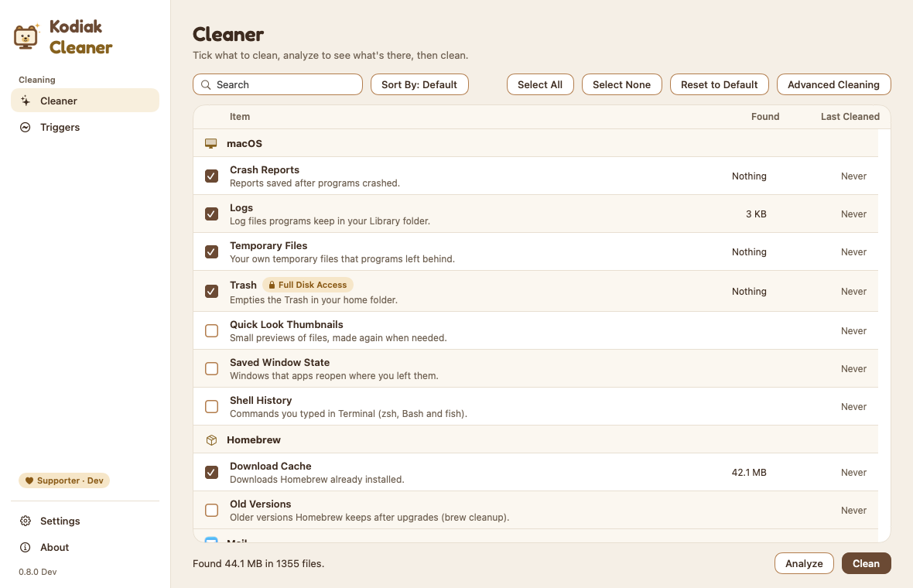
Task: Click the lock icon in Full Disk Access badge
Action: (272, 285)
